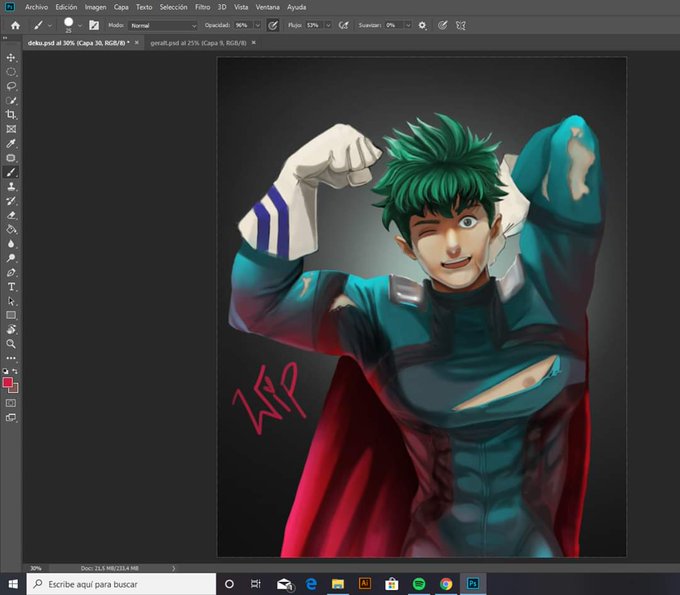
Task: Open the Imagen menu
Action: tap(95, 7)
